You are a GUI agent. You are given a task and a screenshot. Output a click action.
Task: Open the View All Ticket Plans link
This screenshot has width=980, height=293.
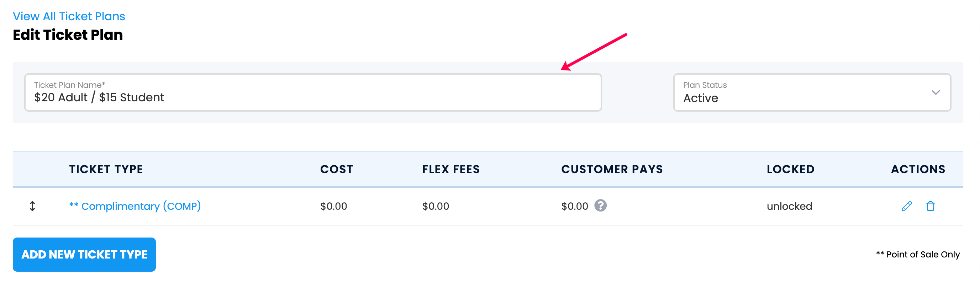tap(69, 16)
